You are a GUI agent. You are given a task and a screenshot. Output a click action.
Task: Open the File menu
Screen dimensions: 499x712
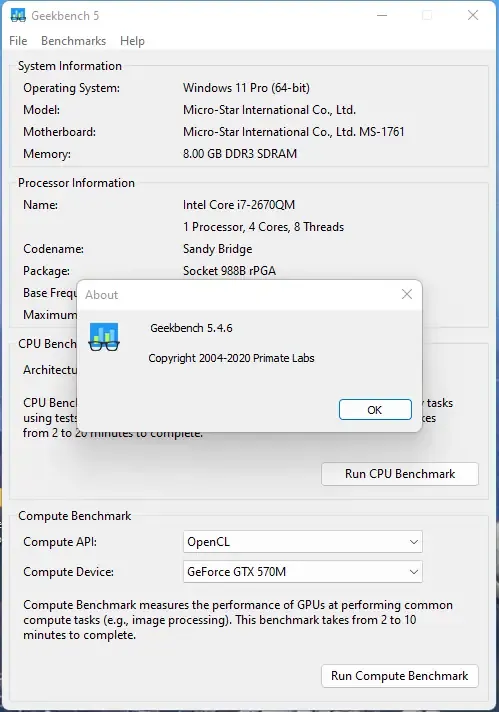[18, 41]
